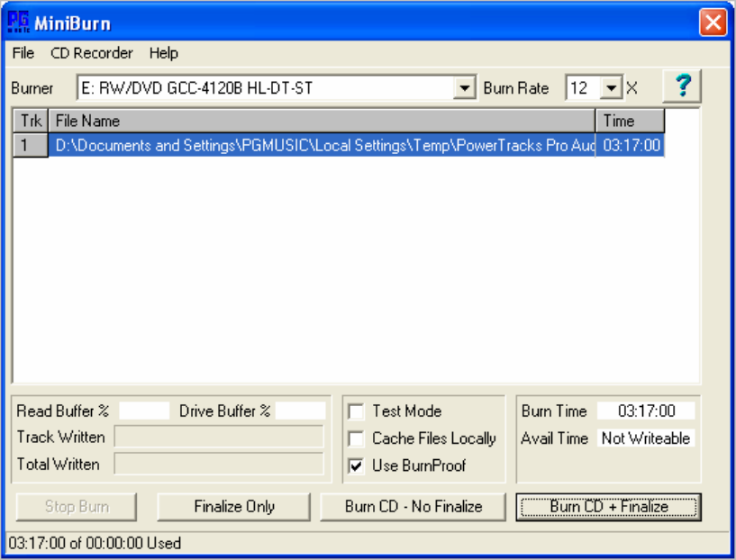This screenshot has width=736, height=560.
Task: Click the Time column header
Action: 631,121
